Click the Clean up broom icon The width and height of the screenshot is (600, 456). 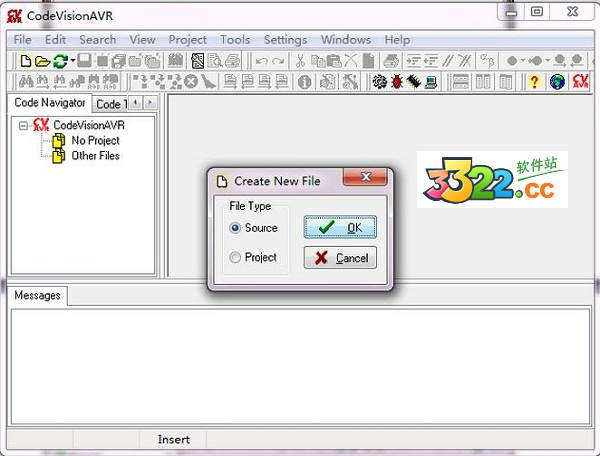coord(208,81)
